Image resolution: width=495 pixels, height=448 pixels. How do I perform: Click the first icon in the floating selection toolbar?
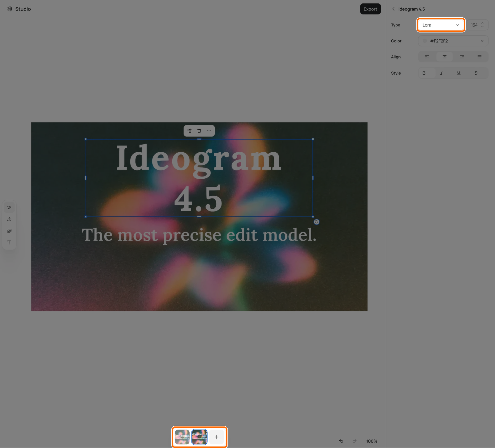(x=189, y=131)
